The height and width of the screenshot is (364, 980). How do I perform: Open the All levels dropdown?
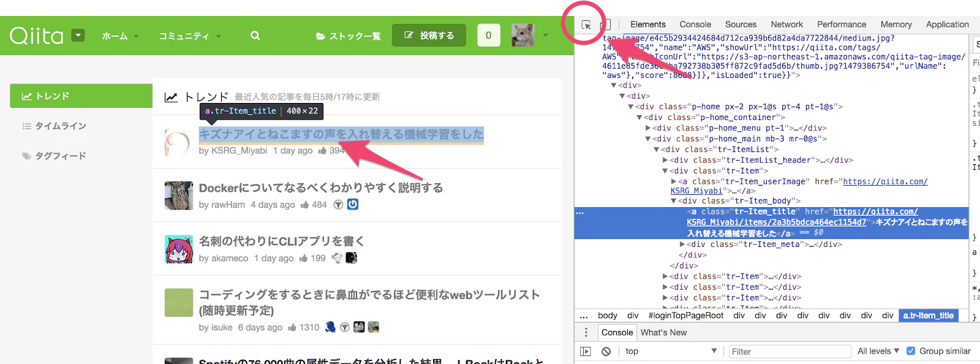pos(878,351)
